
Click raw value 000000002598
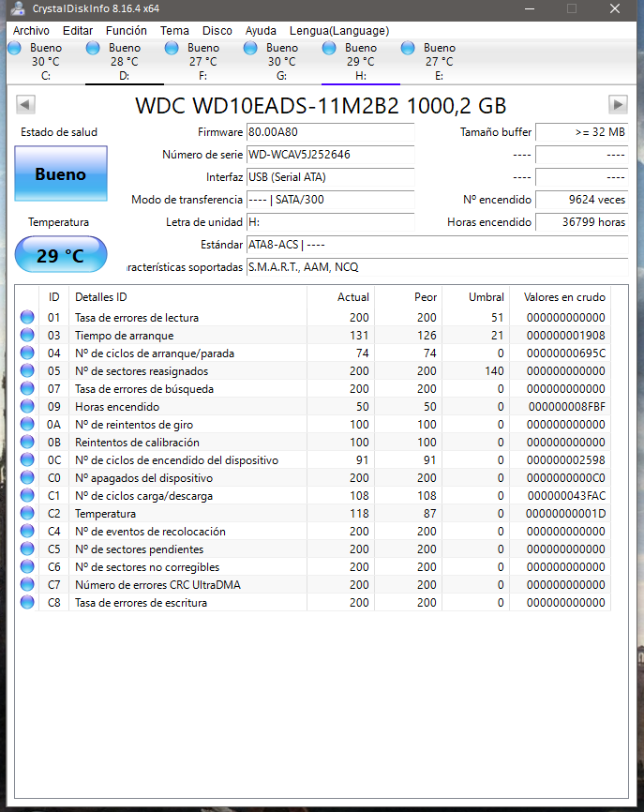566,459
